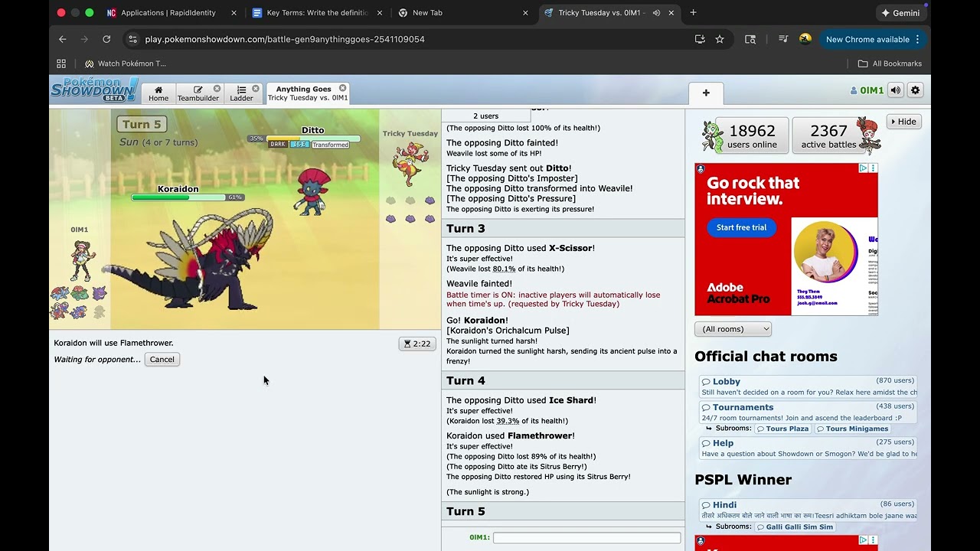
Task: Open the Tours Plaza subroom
Action: point(782,429)
